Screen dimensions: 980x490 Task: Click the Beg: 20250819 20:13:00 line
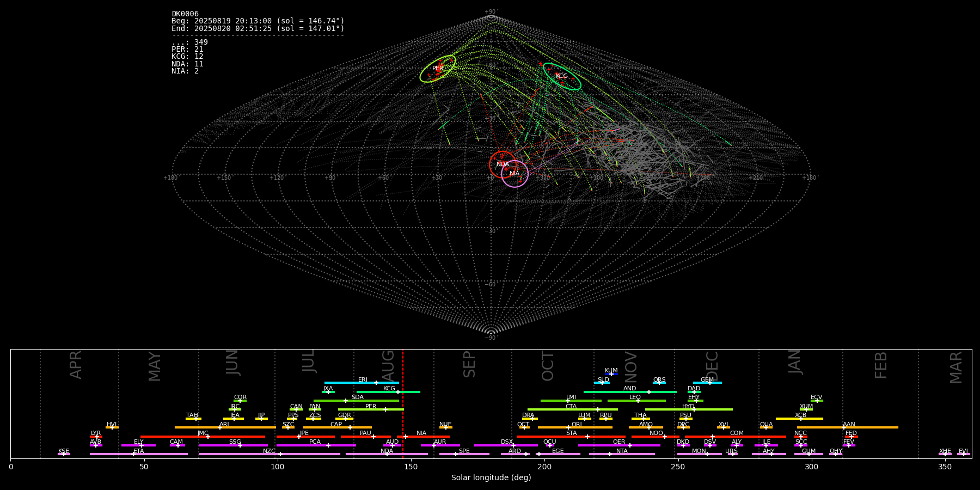258,21
